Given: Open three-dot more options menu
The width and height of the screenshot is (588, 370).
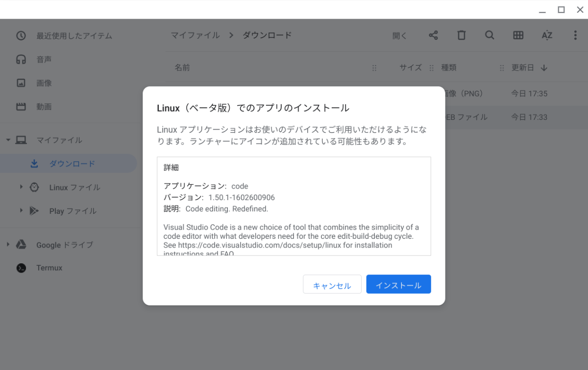Looking at the screenshot, I should (x=575, y=35).
